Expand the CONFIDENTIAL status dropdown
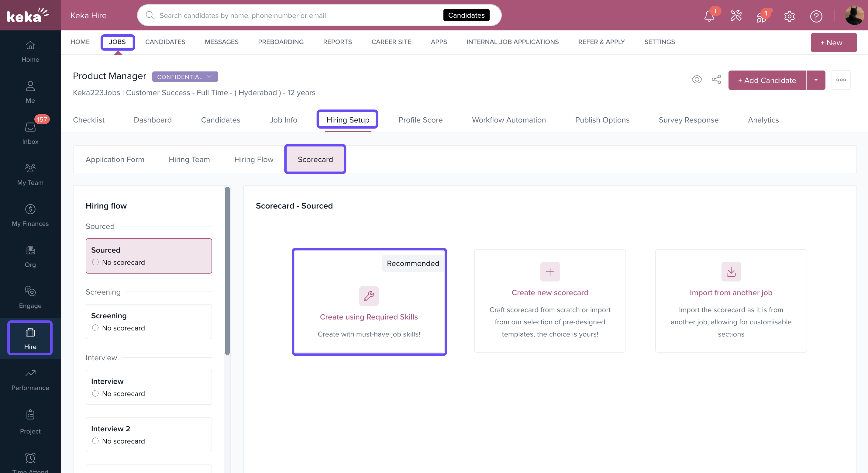Screen dimensions: 868x473 pos(185,77)
